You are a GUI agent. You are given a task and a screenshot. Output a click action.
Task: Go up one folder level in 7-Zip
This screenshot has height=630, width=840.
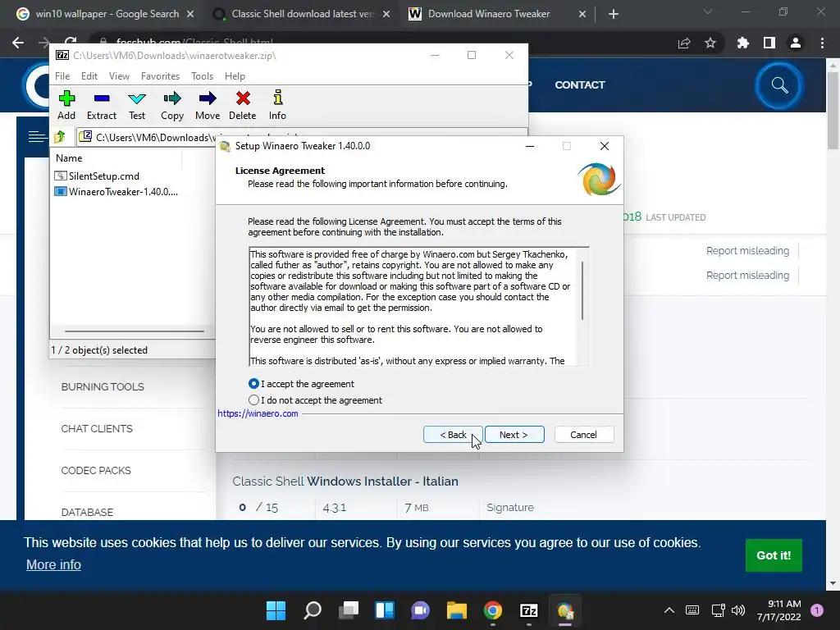(x=60, y=137)
